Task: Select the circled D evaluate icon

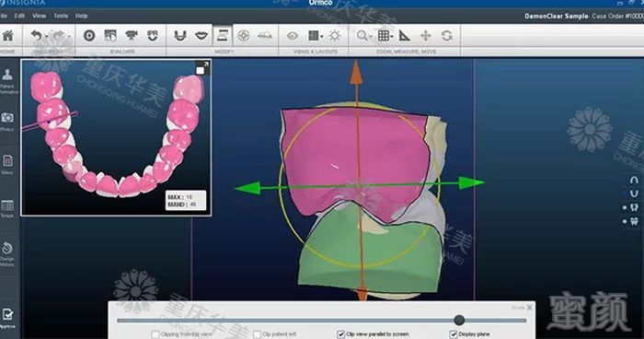Action: pyautogui.click(x=89, y=36)
